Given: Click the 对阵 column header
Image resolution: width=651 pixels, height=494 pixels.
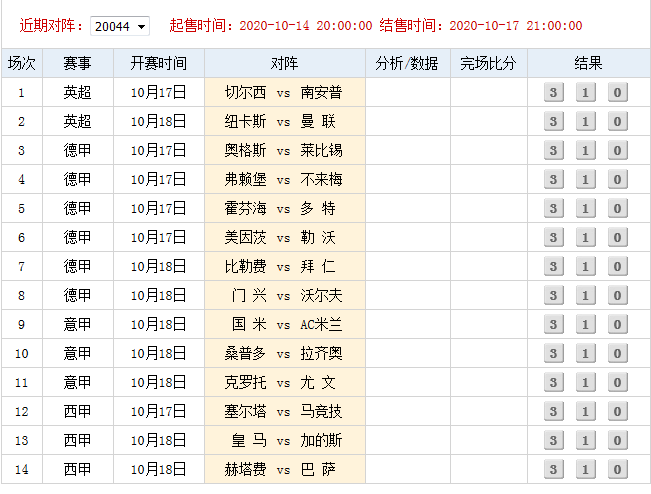Looking at the screenshot, I should [285, 63].
